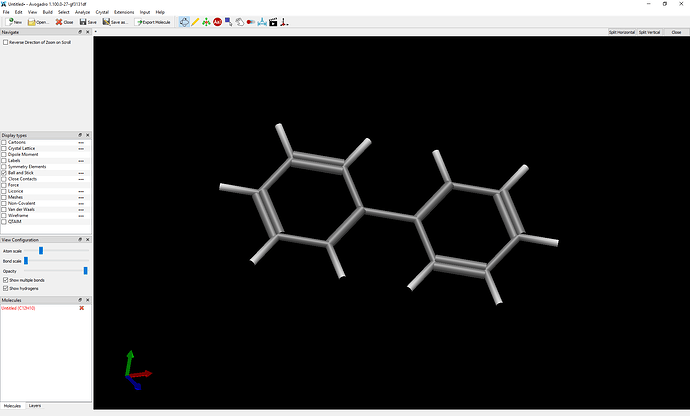Select the Selection tool with blue square
Image resolution: width=690 pixels, height=416 pixels.
coord(228,22)
